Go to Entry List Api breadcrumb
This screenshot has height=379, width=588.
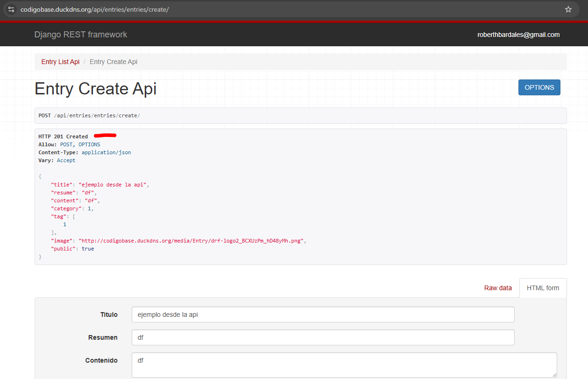coord(60,62)
